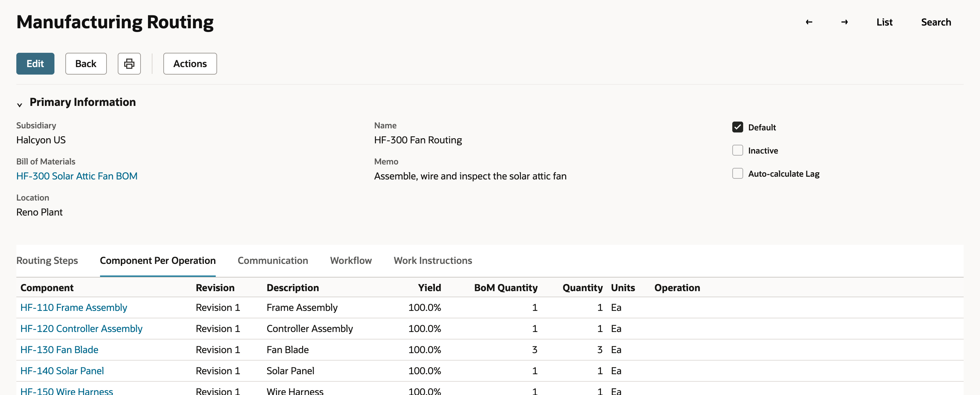Click the Search link in header
The image size is (980, 395).
(x=936, y=22)
